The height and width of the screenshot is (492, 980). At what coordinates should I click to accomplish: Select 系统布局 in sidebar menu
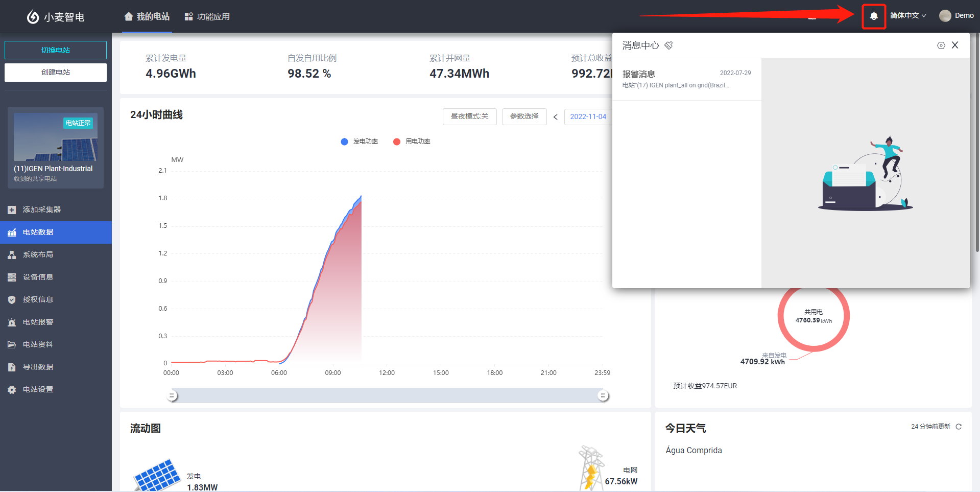point(38,254)
